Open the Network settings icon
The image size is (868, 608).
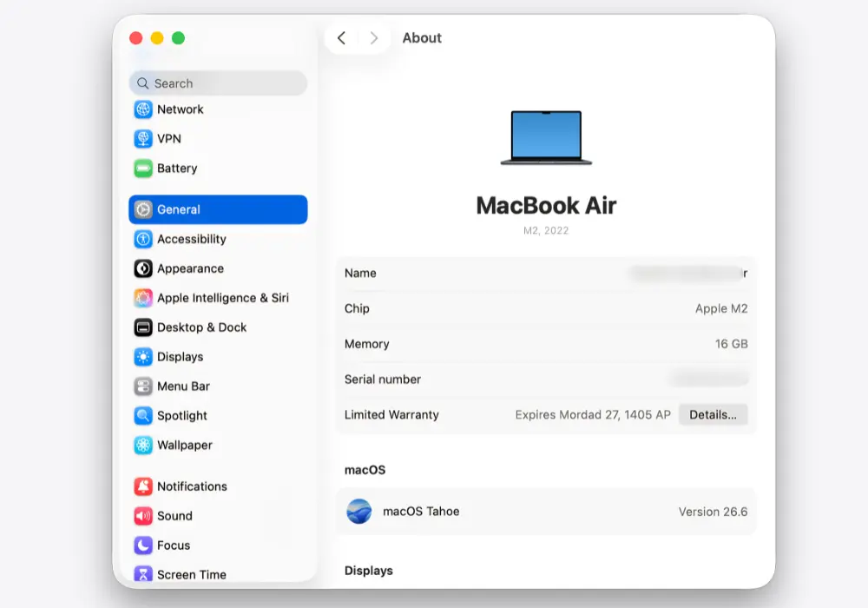pyautogui.click(x=143, y=109)
